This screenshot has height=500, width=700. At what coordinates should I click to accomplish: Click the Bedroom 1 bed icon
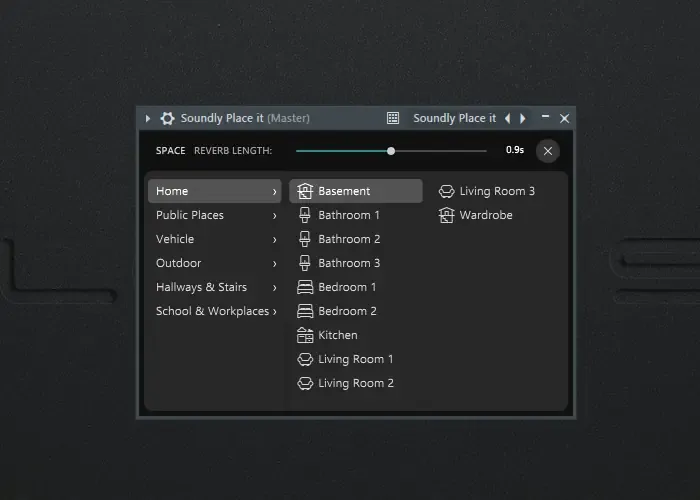[305, 287]
